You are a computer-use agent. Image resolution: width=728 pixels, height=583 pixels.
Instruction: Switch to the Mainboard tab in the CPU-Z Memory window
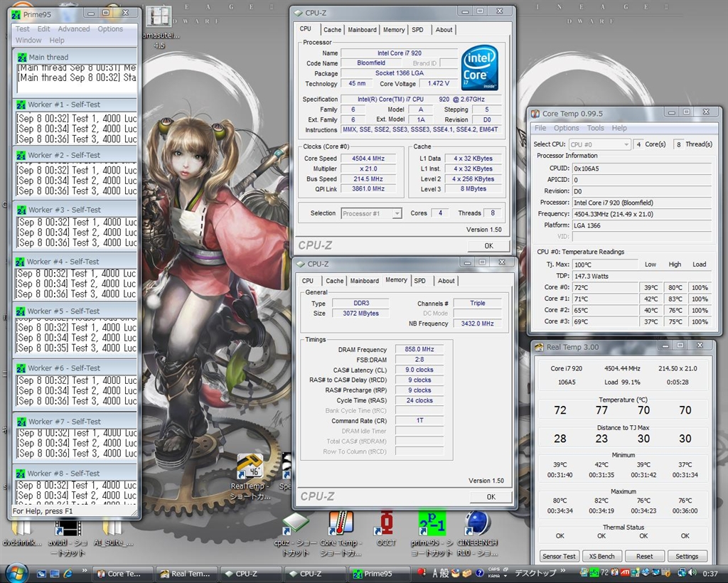tap(364, 281)
